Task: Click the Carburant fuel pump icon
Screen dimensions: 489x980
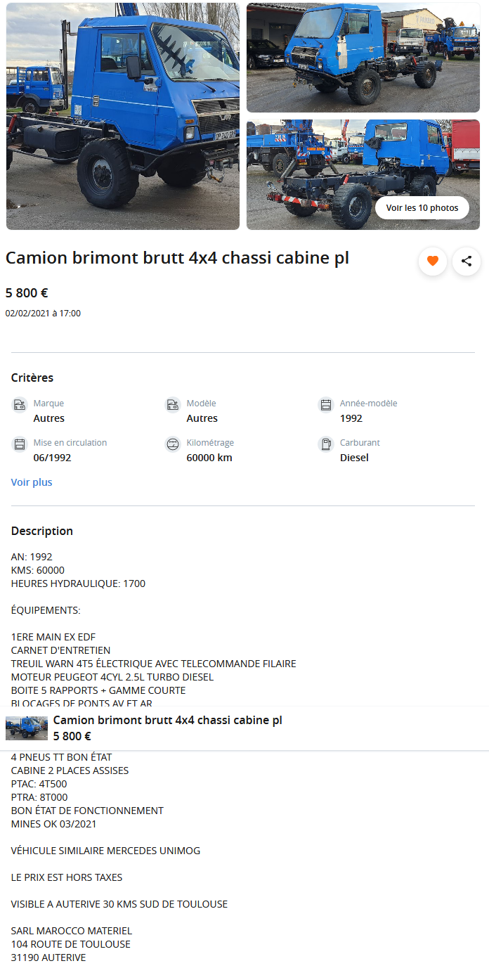Action: click(326, 444)
